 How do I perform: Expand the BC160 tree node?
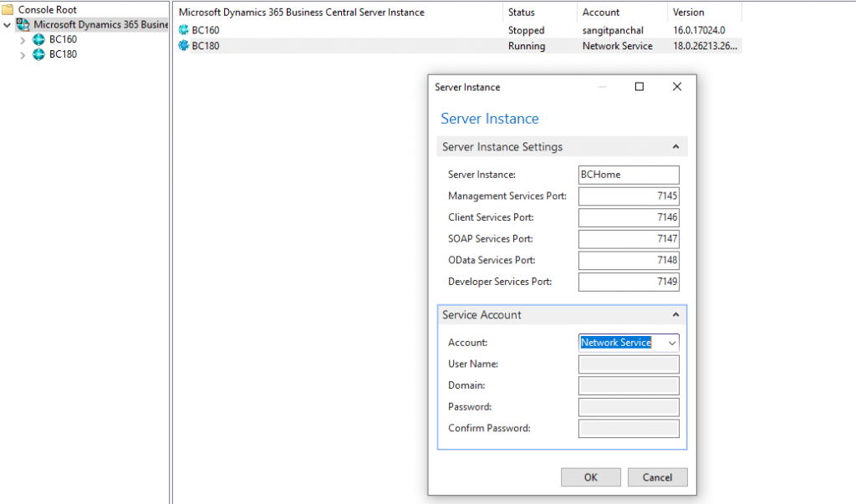[x=22, y=39]
